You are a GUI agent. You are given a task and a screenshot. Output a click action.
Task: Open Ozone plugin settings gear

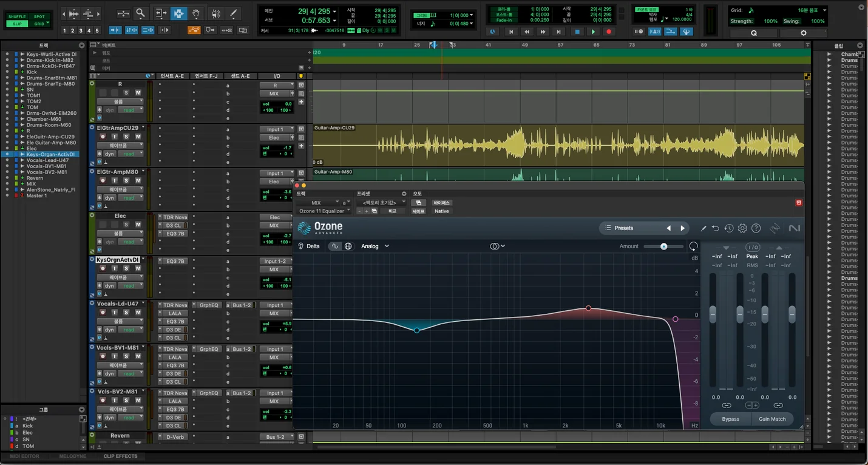click(742, 228)
